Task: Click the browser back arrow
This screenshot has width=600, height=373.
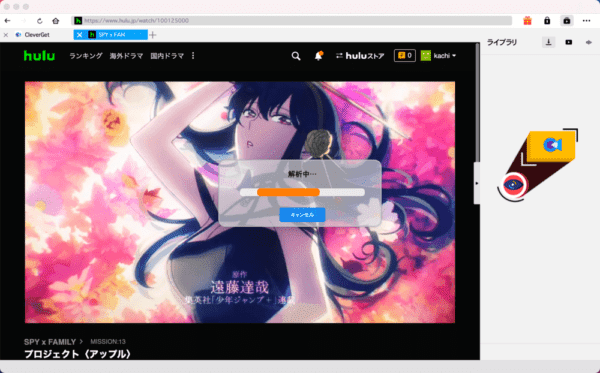Action: click(7, 21)
